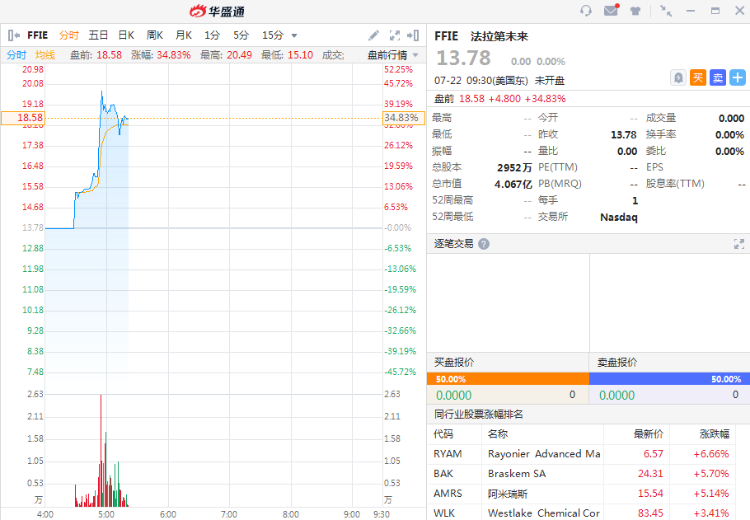Open the messages envelope icon
The image size is (750, 520).
click(x=611, y=11)
